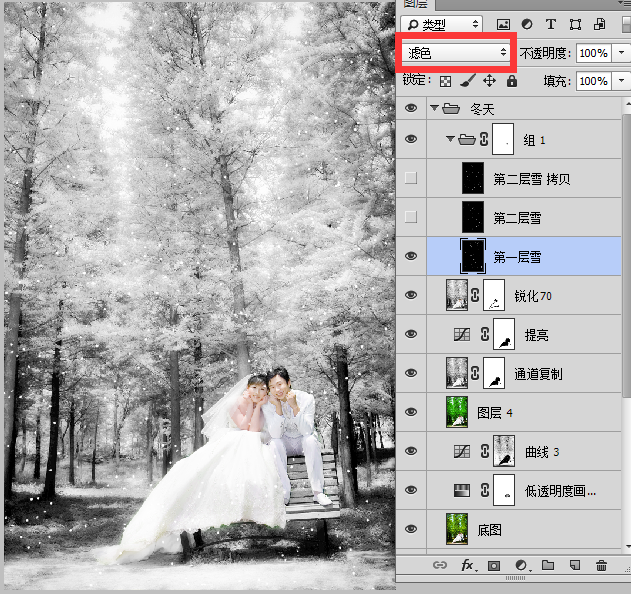Collapse the 组 1 group triangle

(x=450, y=139)
